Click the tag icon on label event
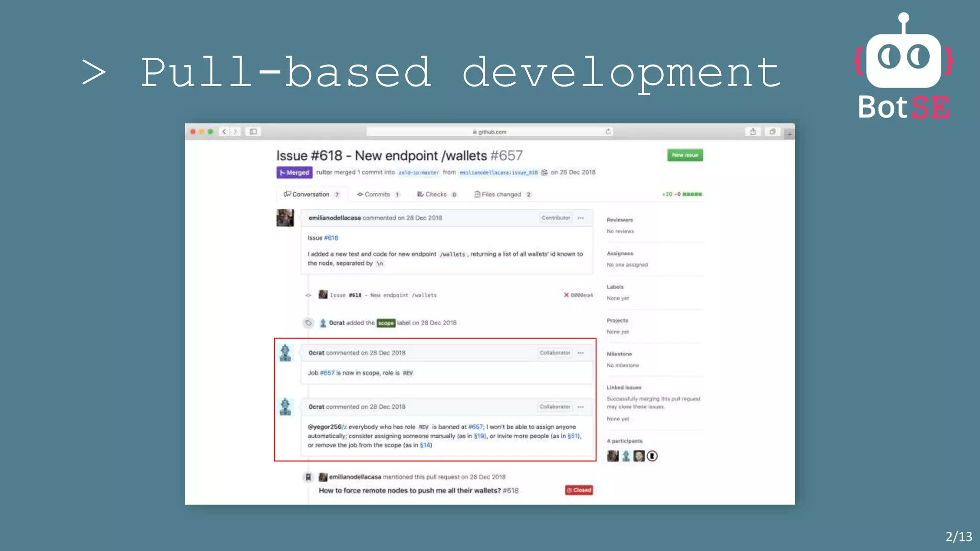 (x=309, y=323)
